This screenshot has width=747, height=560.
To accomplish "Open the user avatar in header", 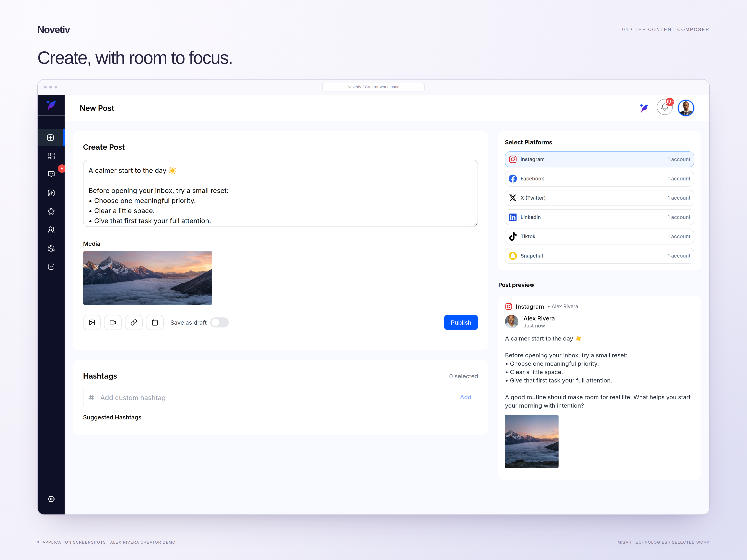I will (x=686, y=108).
